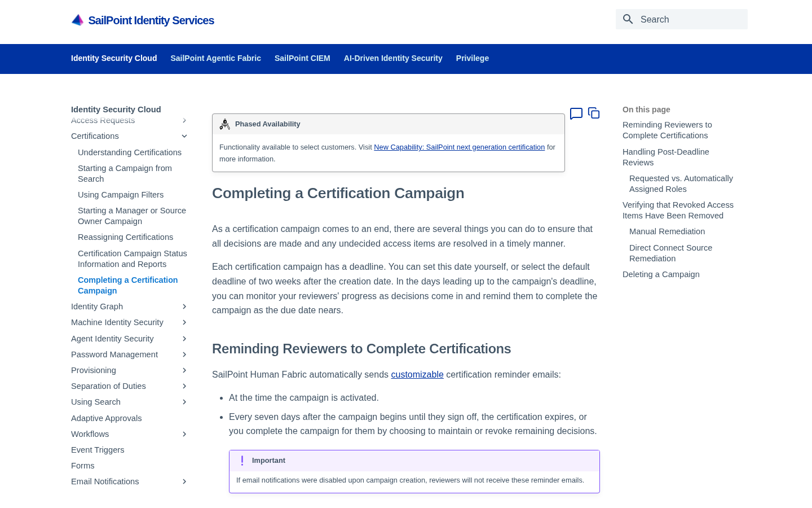Collapse the Certifications section

[x=184, y=136]
